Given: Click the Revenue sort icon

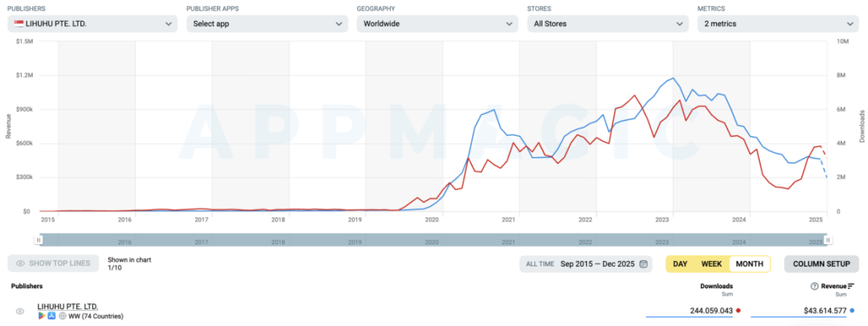Looking at the screenshot, I should (x=851, y=286).
